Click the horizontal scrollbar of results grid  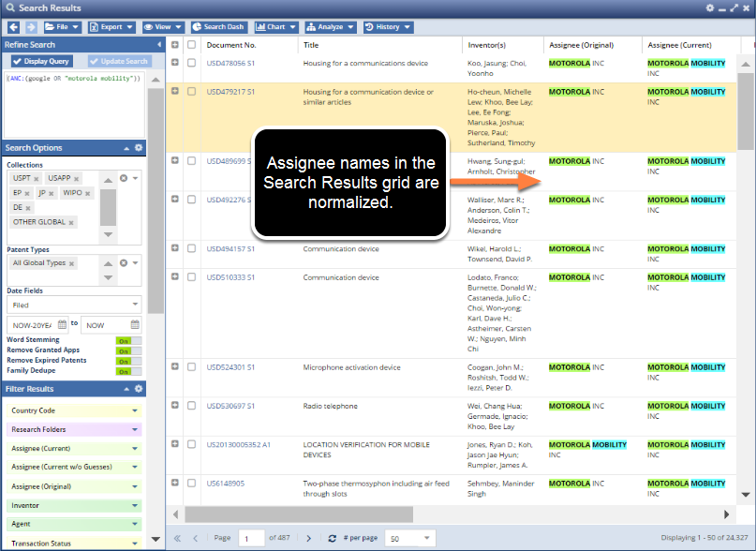(x=299, y=514)
